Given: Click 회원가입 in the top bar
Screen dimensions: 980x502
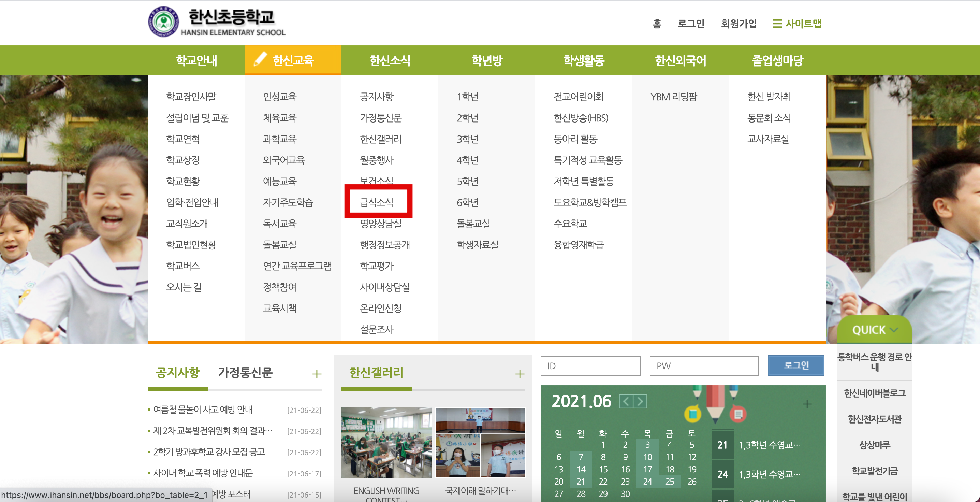Looking at the screenshot, I should 738,24.
